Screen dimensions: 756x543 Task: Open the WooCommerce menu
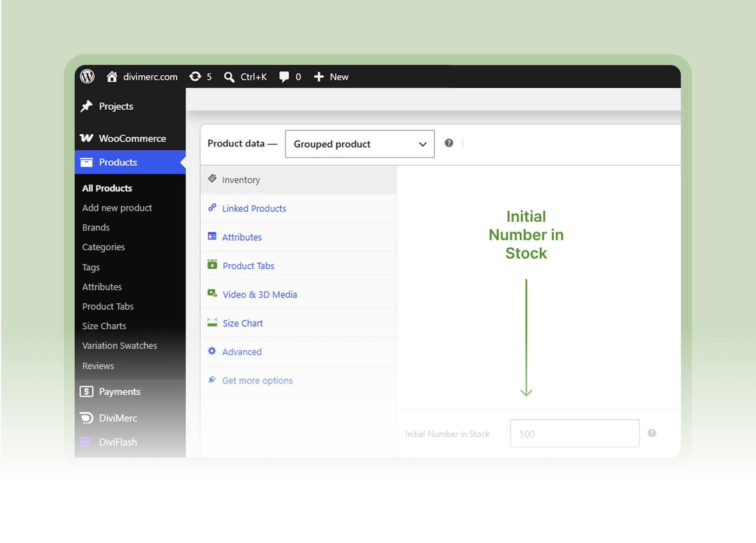click(130, 138)
